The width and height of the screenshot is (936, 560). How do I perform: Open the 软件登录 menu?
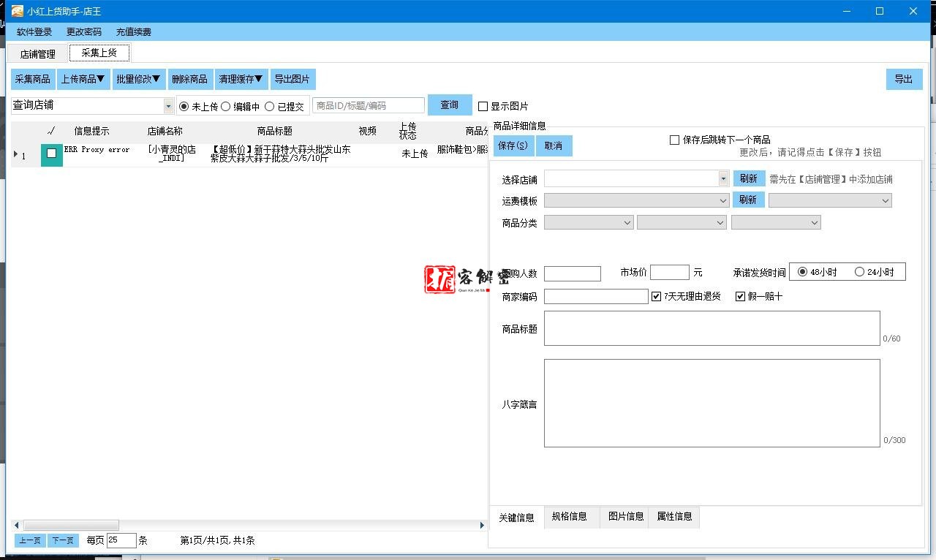click(34, 32)
